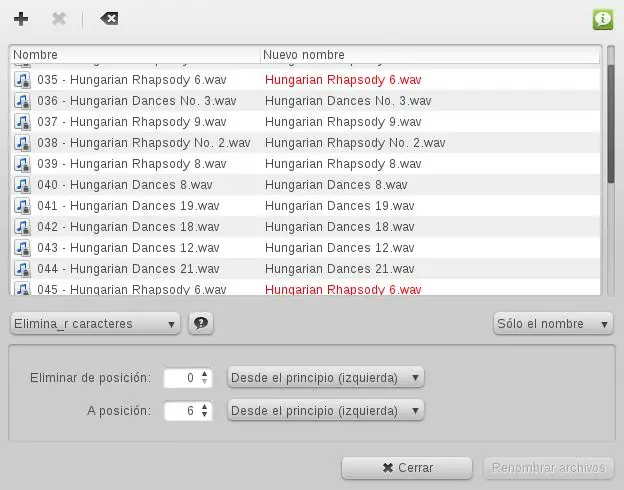This screenshot has height=490, width=624.
Task: Open 'A posición' direction dropdown
Action: click(x=326, y=410)
